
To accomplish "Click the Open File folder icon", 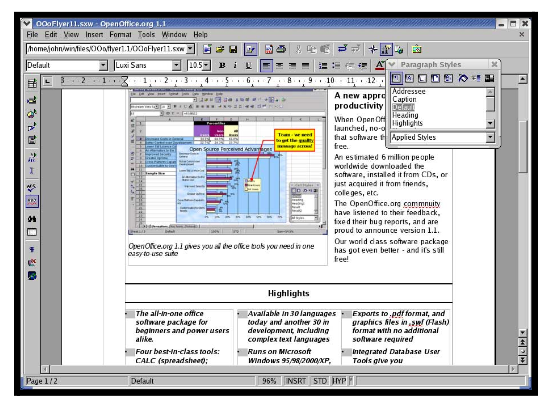I will pos(220,49).
